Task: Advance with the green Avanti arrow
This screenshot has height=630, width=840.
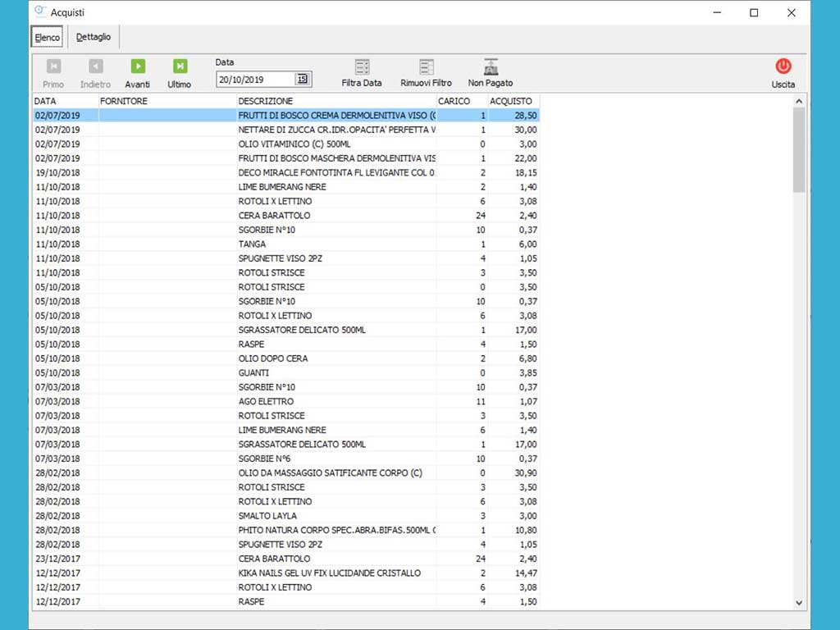Action: pyautogui.click(x=138, y=67)
